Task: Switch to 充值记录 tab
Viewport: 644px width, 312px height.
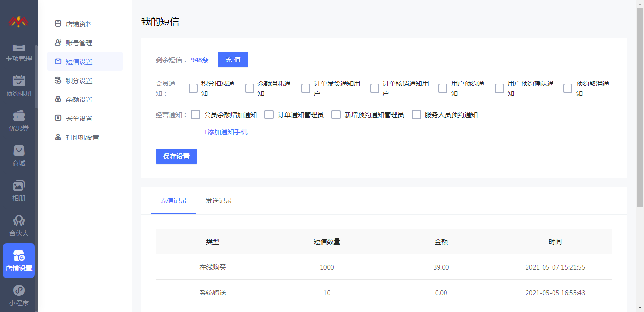Action: tap(173, 201)
